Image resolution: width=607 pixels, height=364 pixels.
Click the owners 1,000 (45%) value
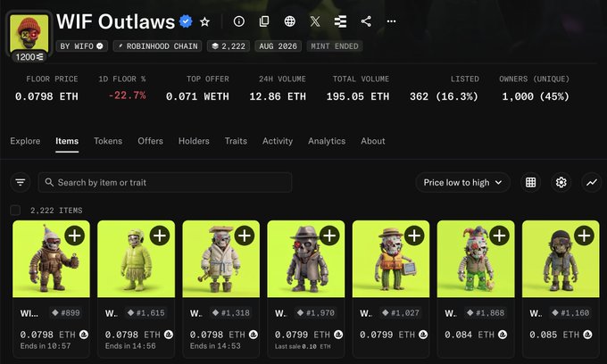coord(536,96)
